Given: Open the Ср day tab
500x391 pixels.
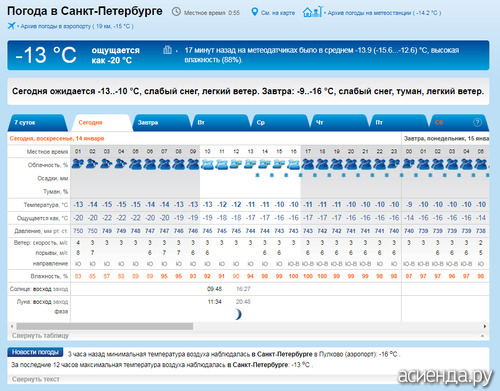Looking at the screenshot, I should coord(279,123).
